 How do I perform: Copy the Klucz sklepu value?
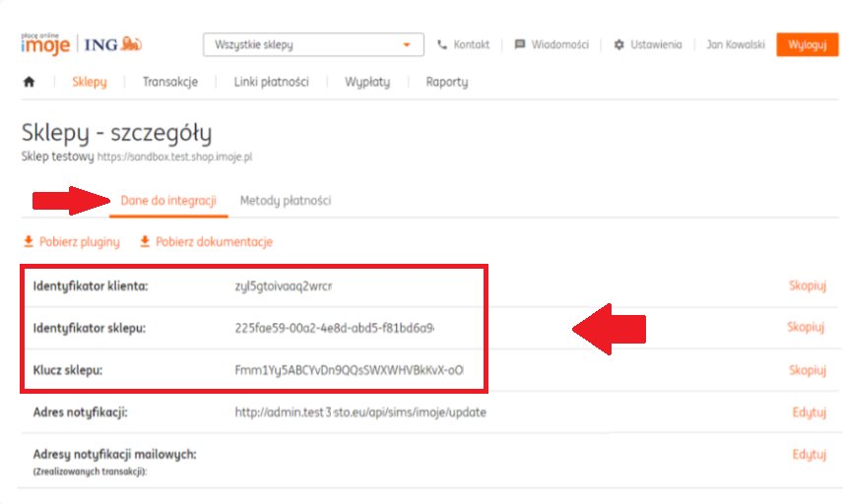[x=806, y=370]
